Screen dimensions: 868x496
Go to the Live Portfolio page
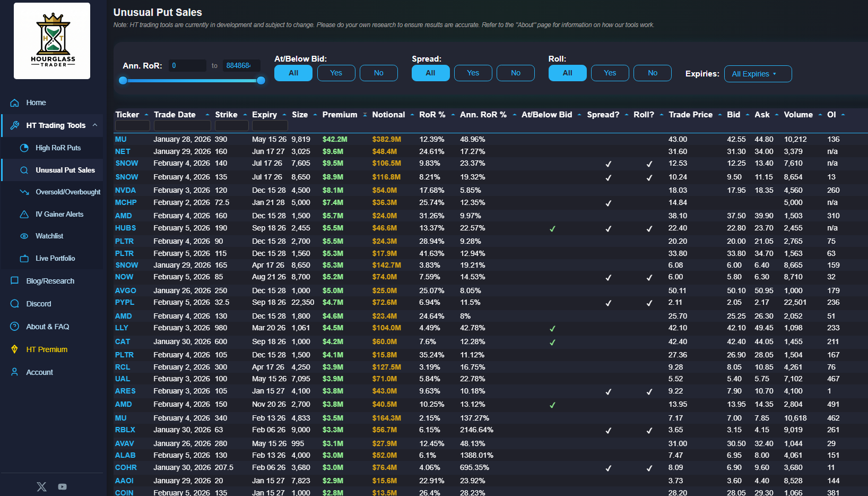tap(55, 259)
